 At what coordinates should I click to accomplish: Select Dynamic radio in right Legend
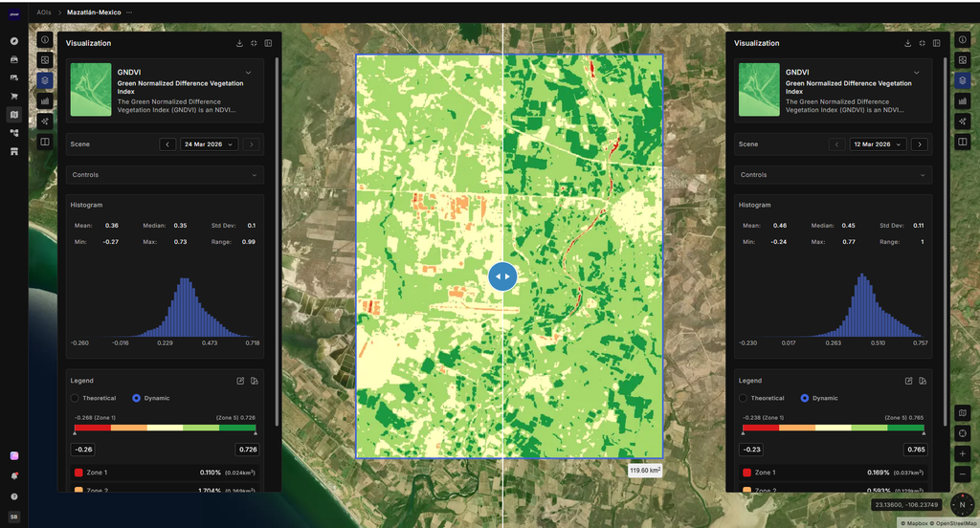tap(804, 398)
